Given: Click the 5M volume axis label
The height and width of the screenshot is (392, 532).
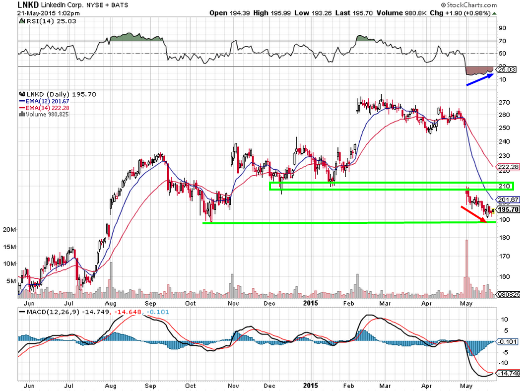Looking at the screenshot, I should click(x=11, y=281).
